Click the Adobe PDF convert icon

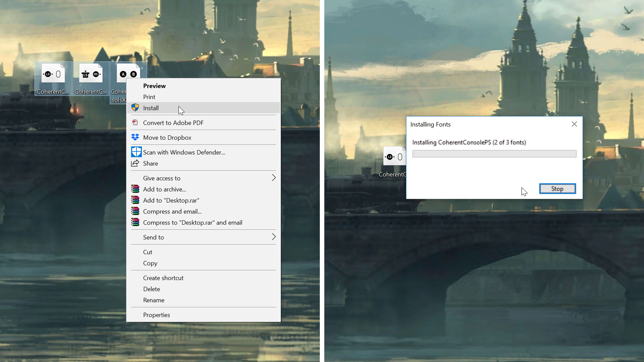(135, 122)
